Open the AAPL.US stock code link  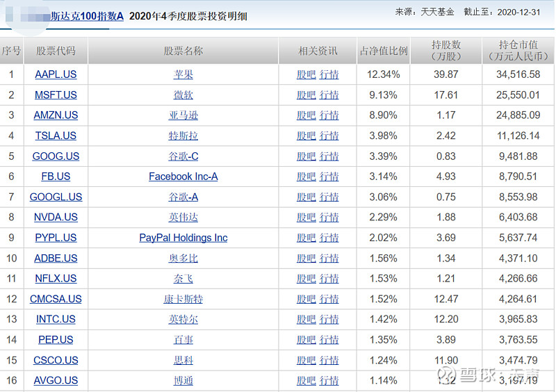tap(56, 74)
